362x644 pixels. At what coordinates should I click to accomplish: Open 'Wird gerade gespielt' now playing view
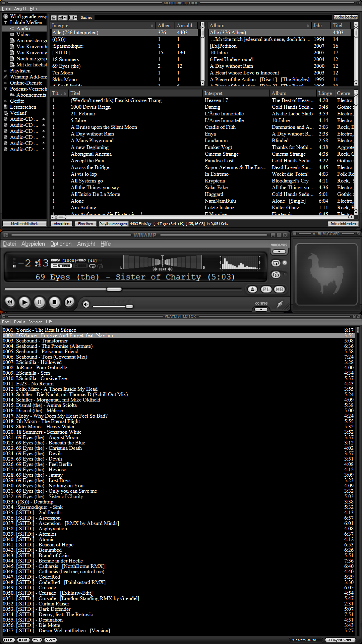(28, 16)
